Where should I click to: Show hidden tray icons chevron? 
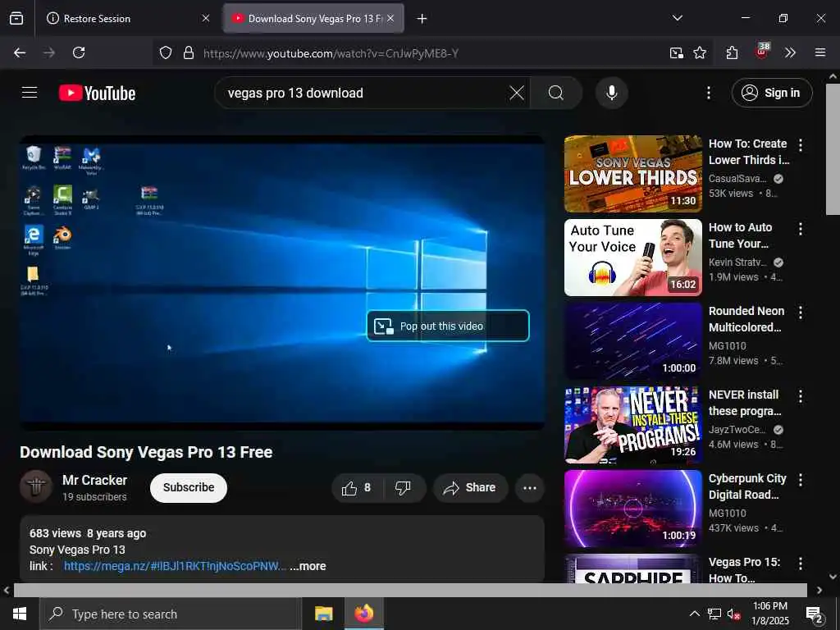tap(694, 614)
